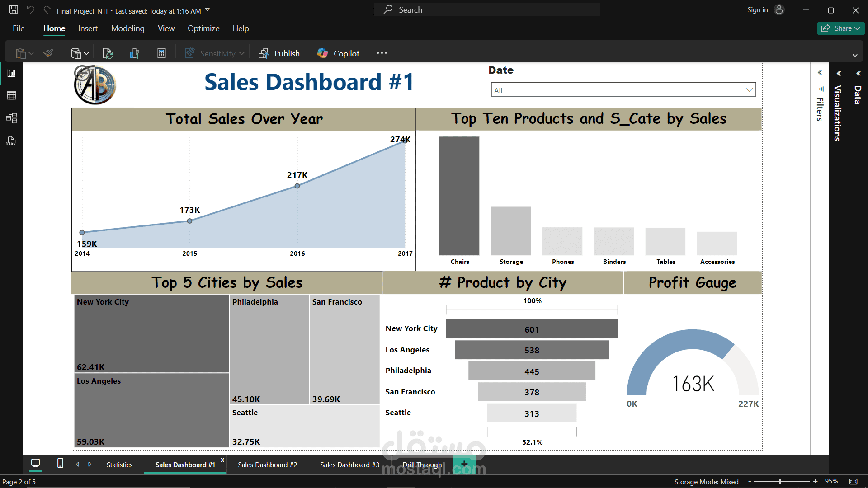Expand the Get data dropdown arrow
Screen dimensions: 868x488
pyautogui.click(x=86, y=53)
